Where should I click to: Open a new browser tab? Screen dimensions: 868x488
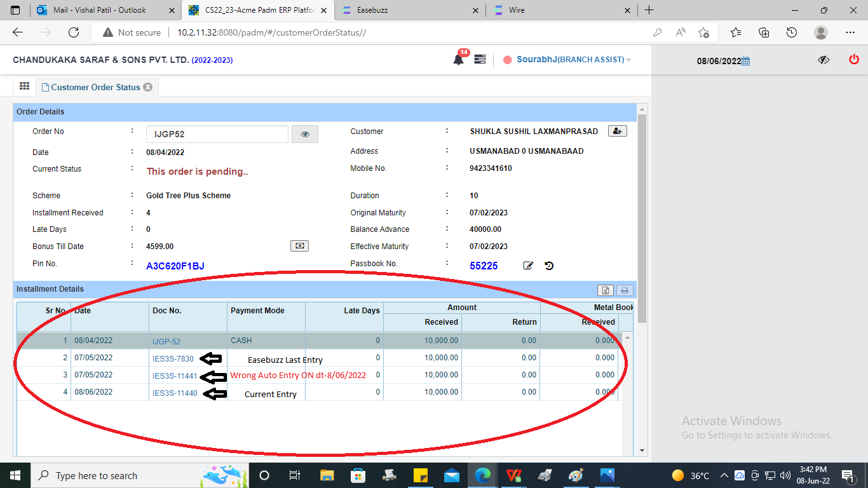[649, 10]
